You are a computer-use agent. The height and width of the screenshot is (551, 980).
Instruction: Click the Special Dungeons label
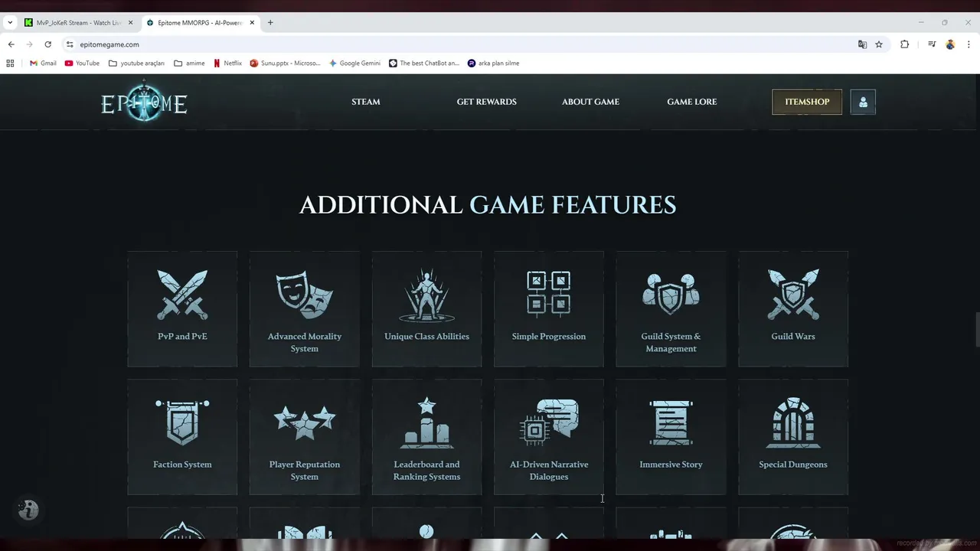(793, 465)
